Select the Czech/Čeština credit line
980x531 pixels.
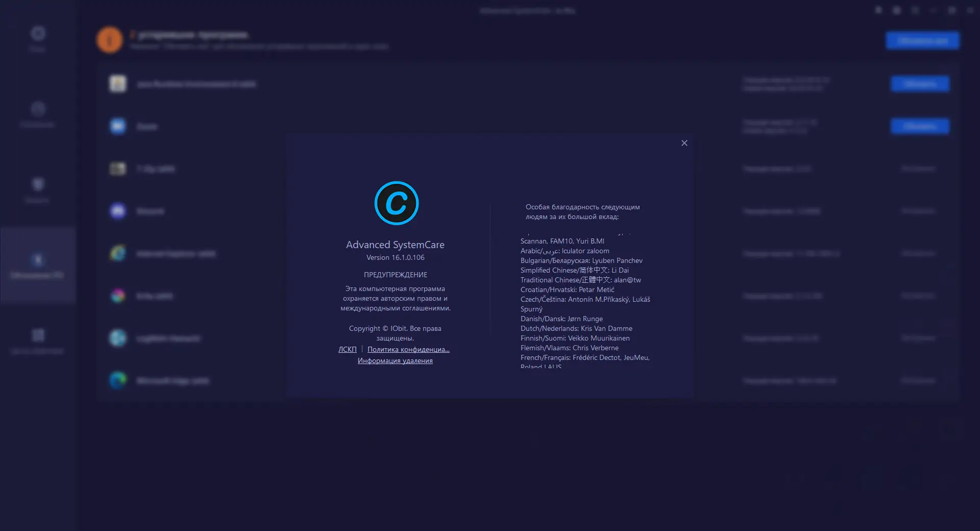click(x=585, y=304)
